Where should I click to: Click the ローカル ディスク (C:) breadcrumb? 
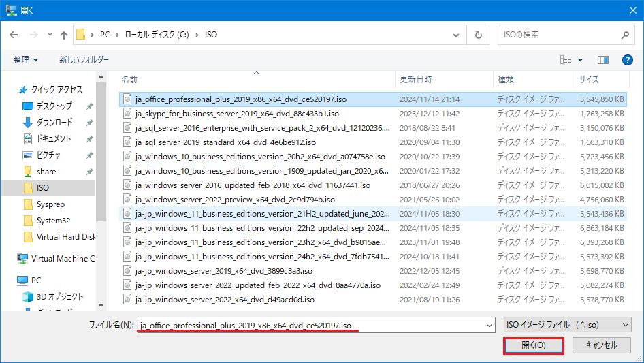[x=157, y=35]
